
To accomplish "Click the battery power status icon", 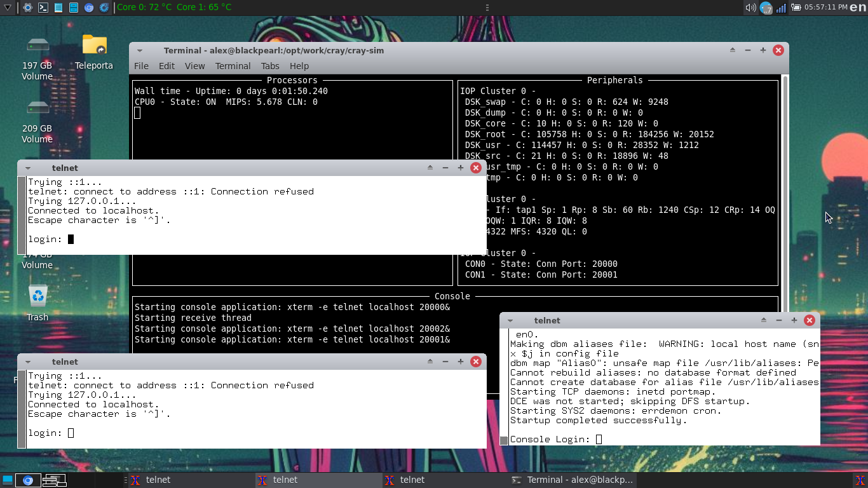I will tap(795, 8).
